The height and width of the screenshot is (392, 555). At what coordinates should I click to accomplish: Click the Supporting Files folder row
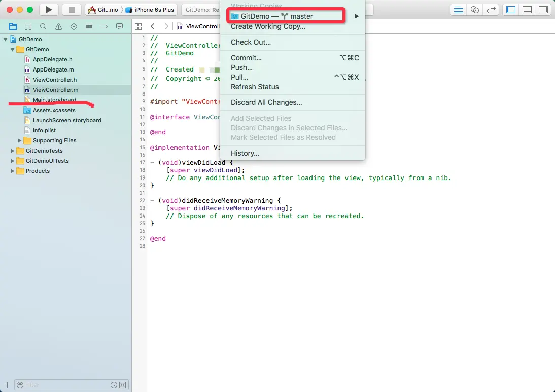pyautogui.click(x=66, y=141)
